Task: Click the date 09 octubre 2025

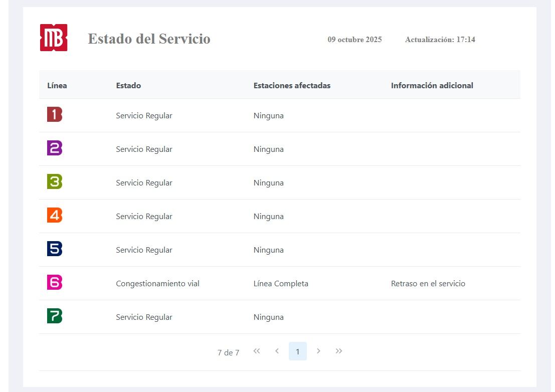Action: [x=354, y=40]
